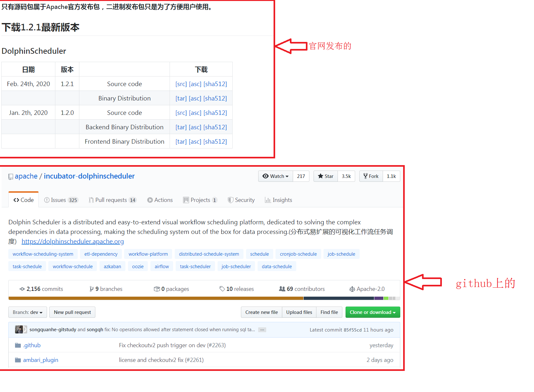Open [sha512] for 1.2.1 Binary Distribution
This screenshot has height=392, width=534.
215,98
